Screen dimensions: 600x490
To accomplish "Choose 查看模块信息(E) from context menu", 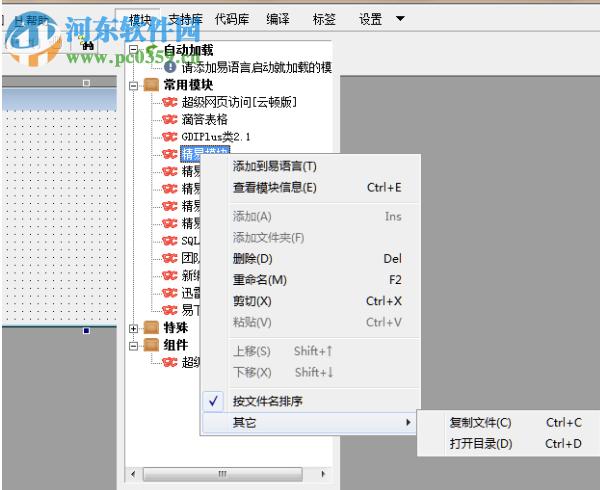I will (x=311, y=188).
